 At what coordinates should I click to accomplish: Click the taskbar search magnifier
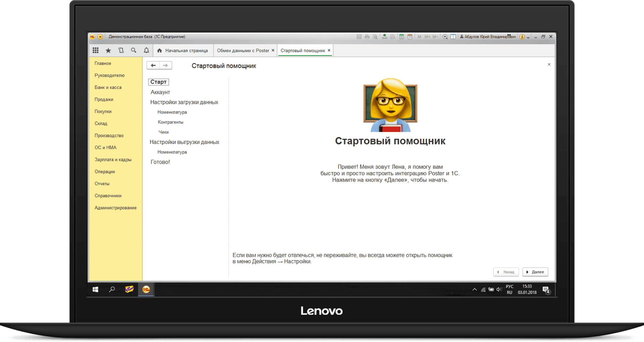pos(112,289)
